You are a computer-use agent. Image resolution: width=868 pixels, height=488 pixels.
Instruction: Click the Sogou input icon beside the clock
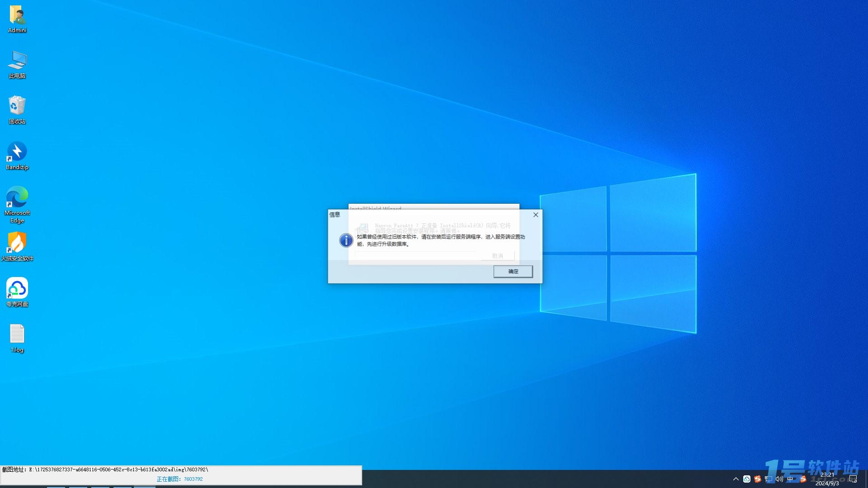[x=803, y=479]
